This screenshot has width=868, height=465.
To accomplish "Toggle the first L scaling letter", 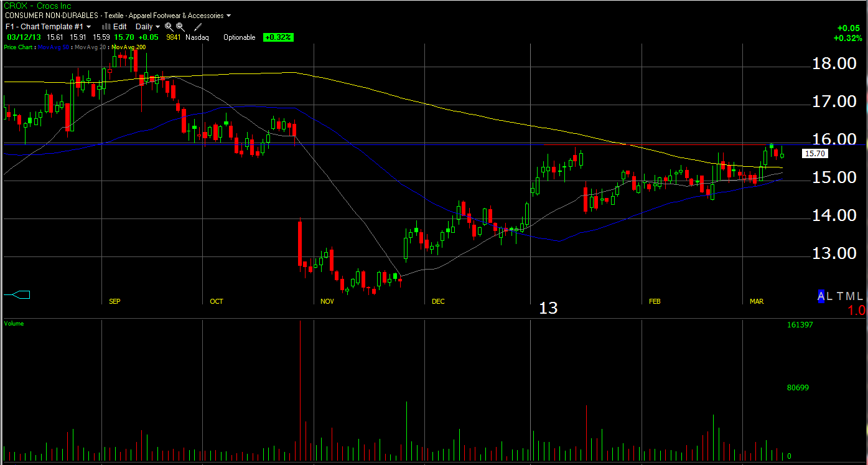I will pyautogui.click(x=830, y=296).
